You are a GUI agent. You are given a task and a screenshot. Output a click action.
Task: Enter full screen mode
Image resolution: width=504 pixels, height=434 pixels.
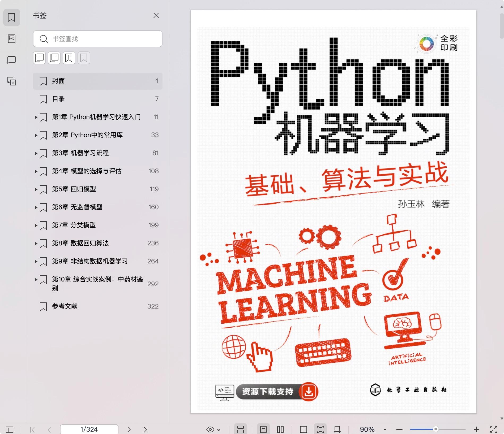pyautogui.click(x=494, y=429)
